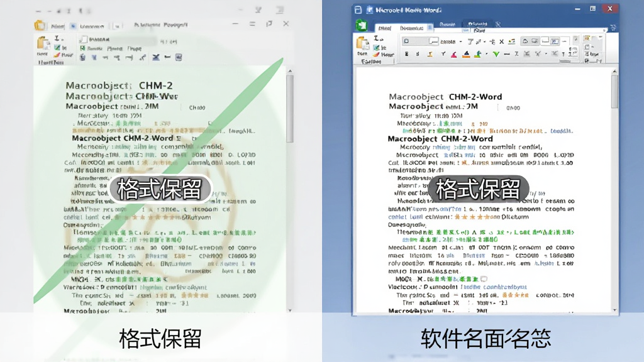Viewport: 644px width, 362px height.
Task: Click bold heading 'Macroobject CHM-2-Word' mid right document
Action: [x=440, y=139]
